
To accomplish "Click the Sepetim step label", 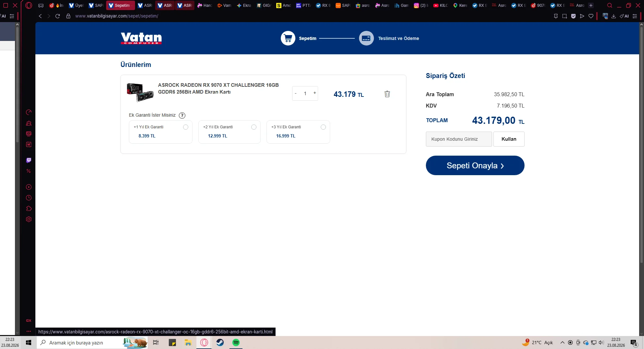I will tap(307, 38).
